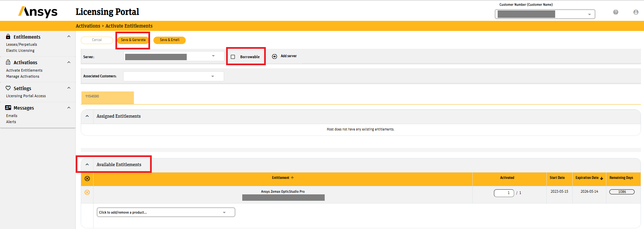This screenshot has height=229, width=644.
Task: Click the Ansys logo
Action: click(x=38, y=12)
